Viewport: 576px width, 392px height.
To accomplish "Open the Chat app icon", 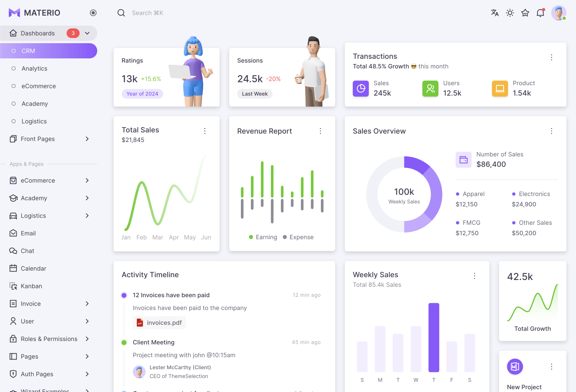I will pos(13,251).
